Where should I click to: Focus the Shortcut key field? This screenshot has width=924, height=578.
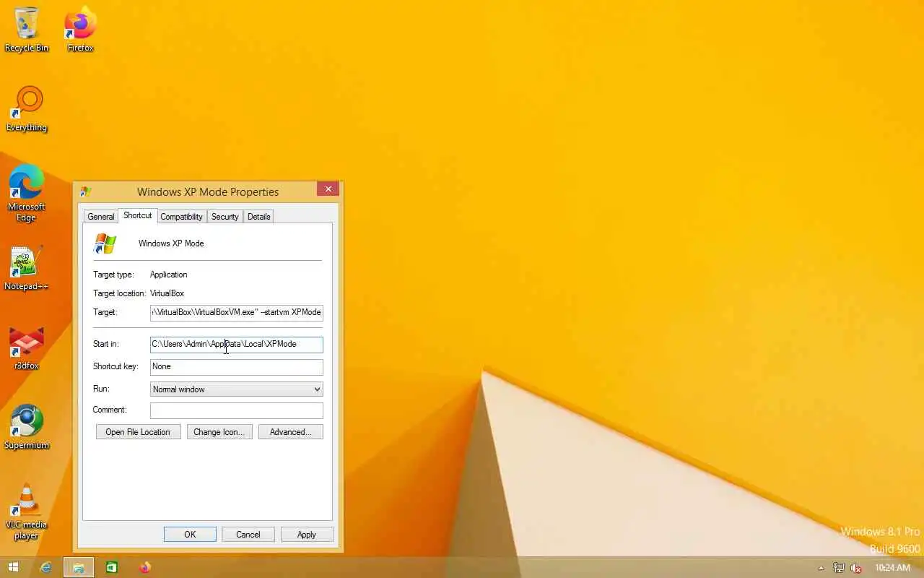pos(237,367)
